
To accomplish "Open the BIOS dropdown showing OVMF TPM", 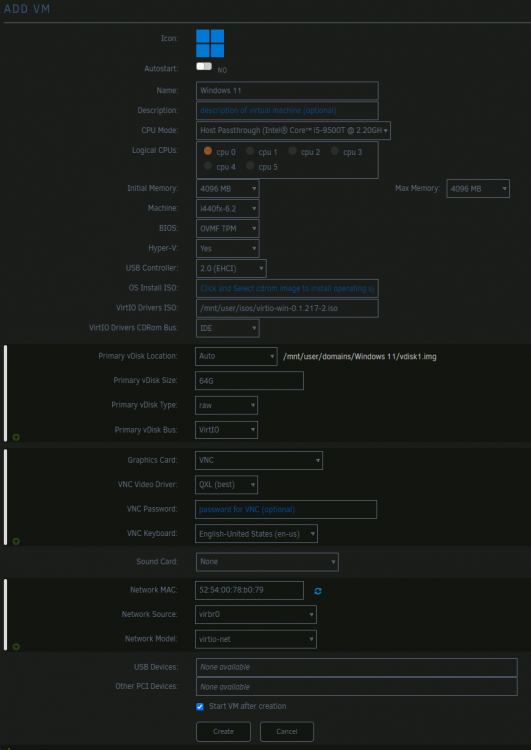I will [228, 229].
